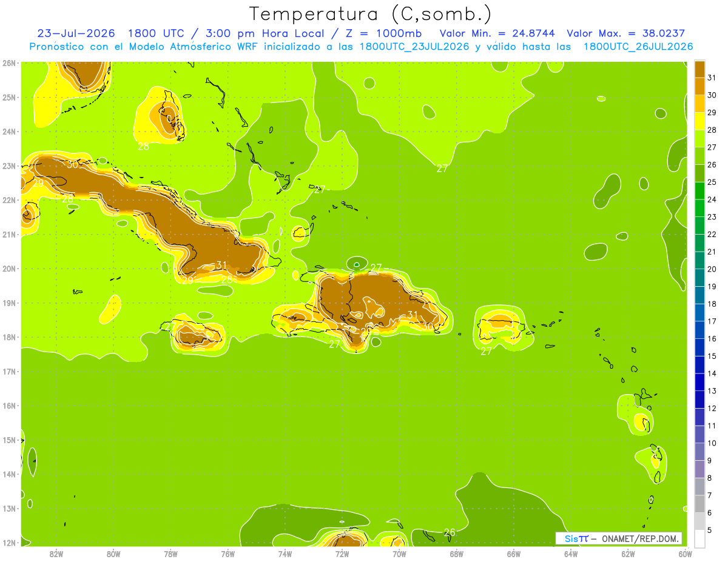Click the "Temperatura (C,somb.)" chart title
The image size is (728, 562).
[371, 14]
